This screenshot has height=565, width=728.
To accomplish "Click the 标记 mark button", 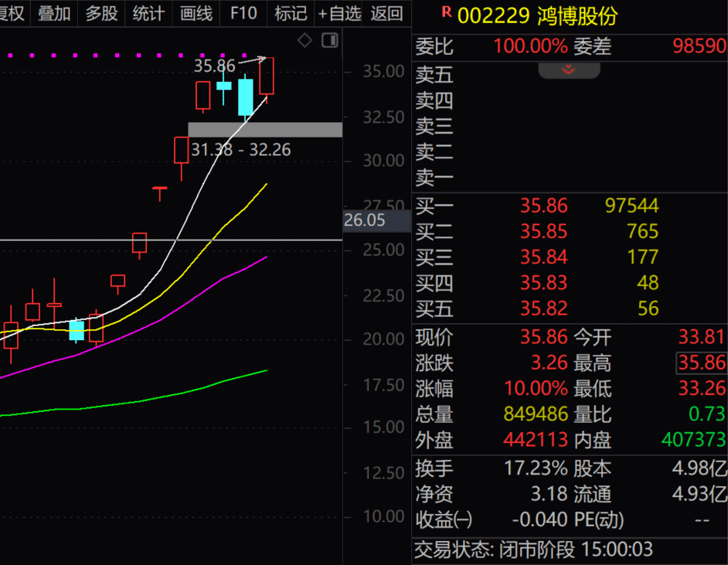I will (x=291, y=13).
